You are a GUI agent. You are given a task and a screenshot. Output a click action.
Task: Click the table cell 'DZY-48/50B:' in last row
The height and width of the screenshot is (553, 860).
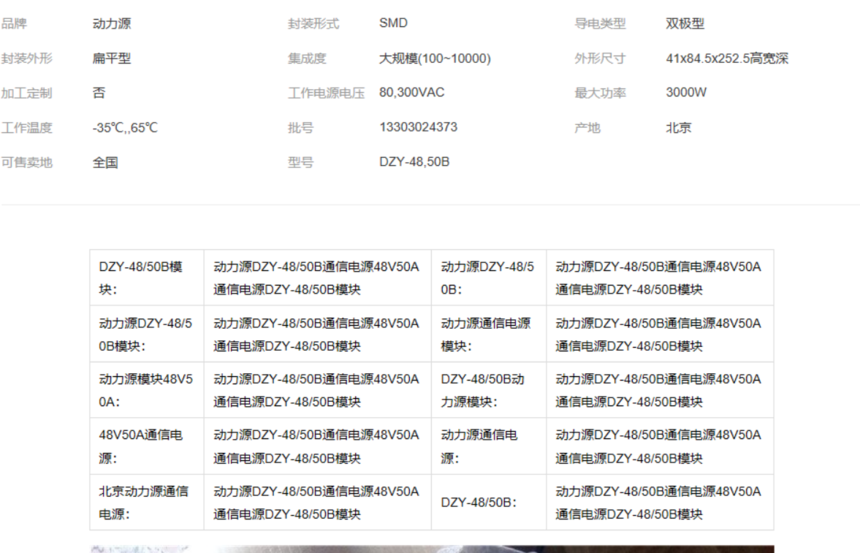[489, 503]
